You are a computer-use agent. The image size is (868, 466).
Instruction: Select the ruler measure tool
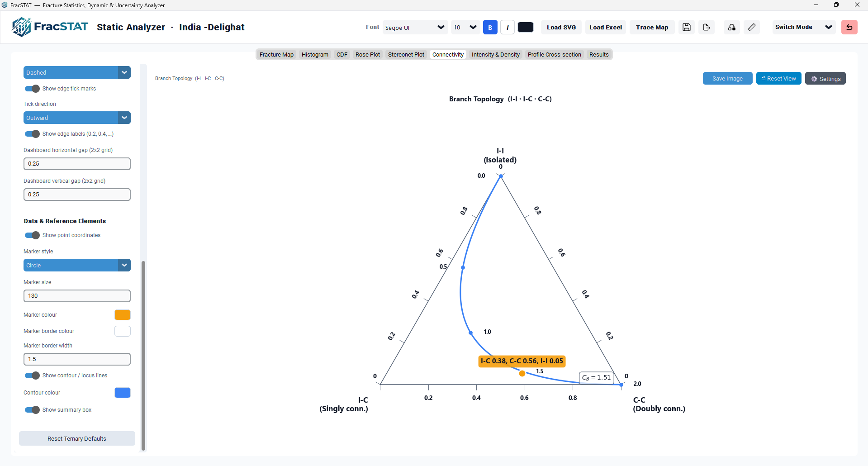coord(752,27)
